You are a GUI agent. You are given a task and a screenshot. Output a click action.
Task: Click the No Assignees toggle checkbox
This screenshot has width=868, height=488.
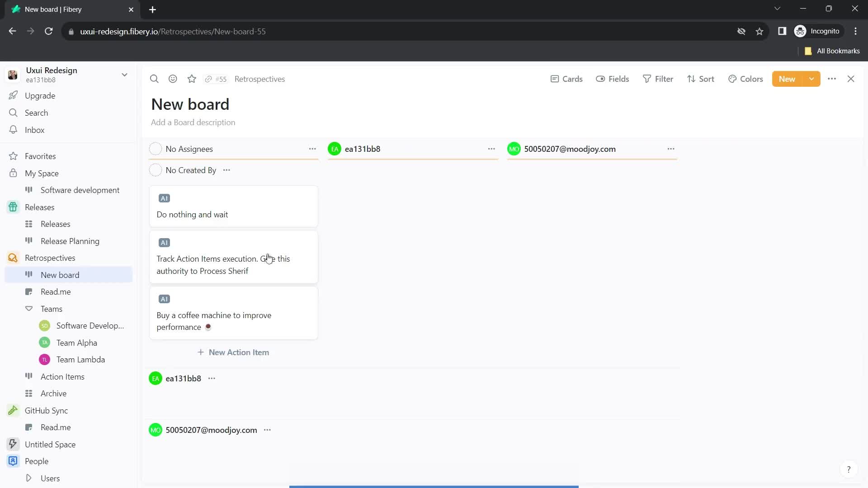coord(155,149)
